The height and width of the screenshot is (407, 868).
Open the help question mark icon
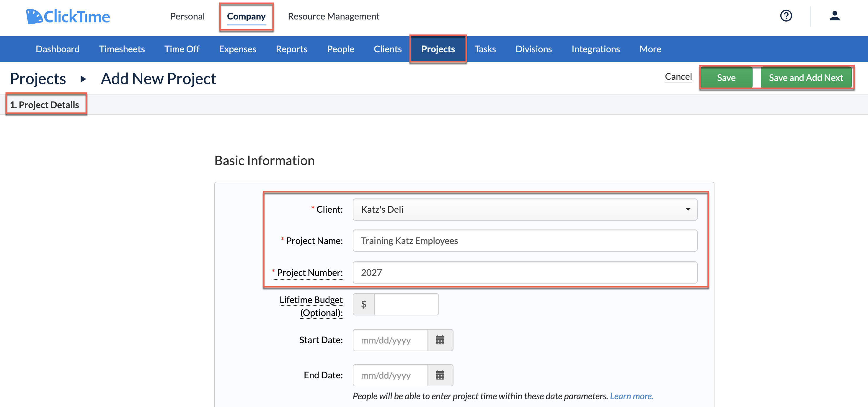786,16
